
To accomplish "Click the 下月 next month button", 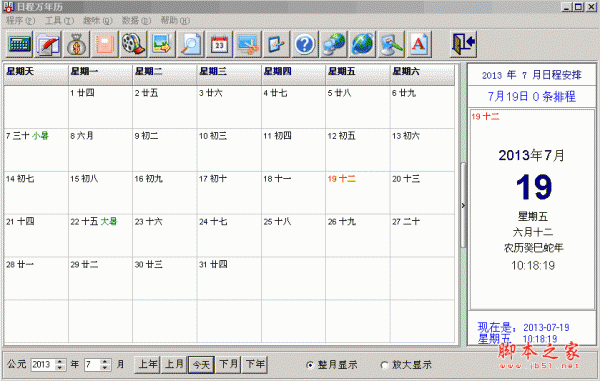I will pos(228,365).
